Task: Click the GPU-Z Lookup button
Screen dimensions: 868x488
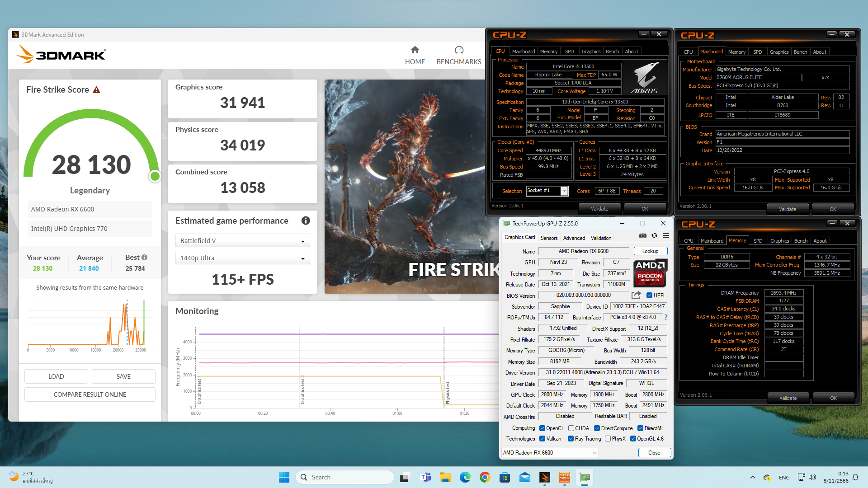Action: [650, 251]
